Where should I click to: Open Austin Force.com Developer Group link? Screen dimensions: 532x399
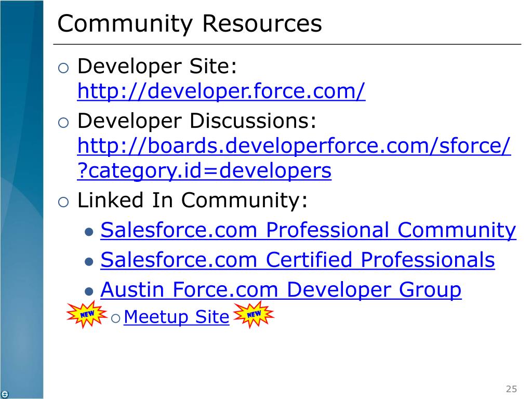pos(281,290)
